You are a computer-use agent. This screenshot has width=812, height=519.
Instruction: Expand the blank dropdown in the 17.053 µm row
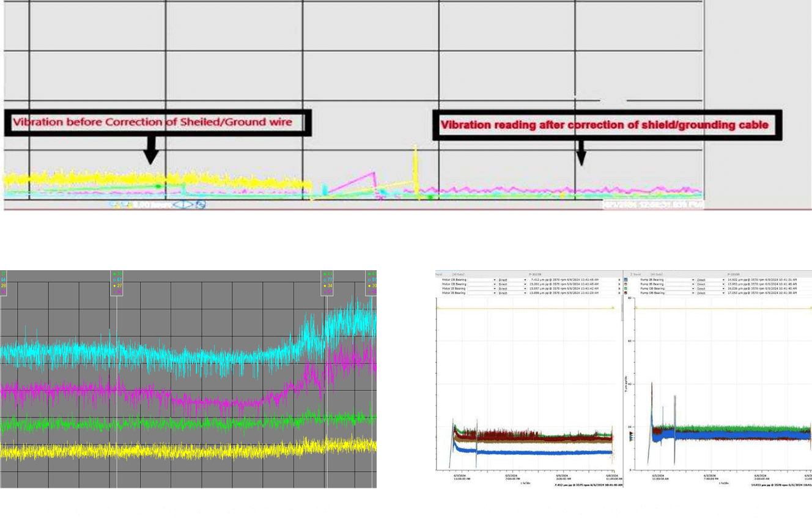coord(693,293)
